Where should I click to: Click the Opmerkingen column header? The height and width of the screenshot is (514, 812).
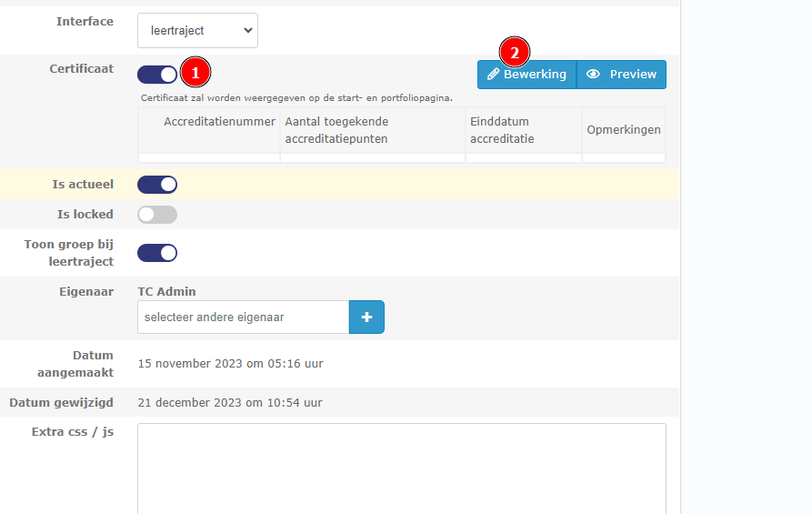tap(624, 130)
